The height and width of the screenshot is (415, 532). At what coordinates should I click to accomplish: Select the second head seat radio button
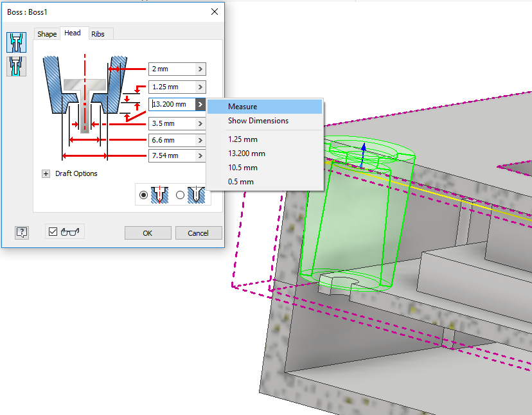(181, 194)
